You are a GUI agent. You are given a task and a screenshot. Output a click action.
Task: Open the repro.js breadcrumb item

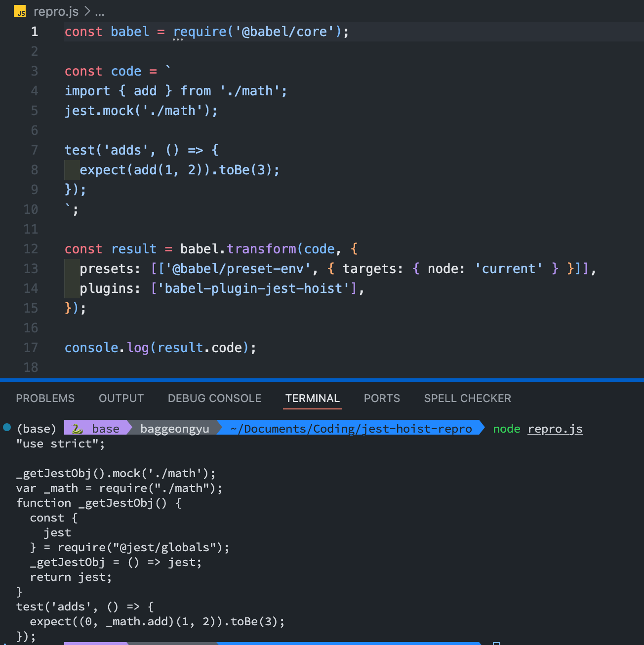tap(56, 11)
